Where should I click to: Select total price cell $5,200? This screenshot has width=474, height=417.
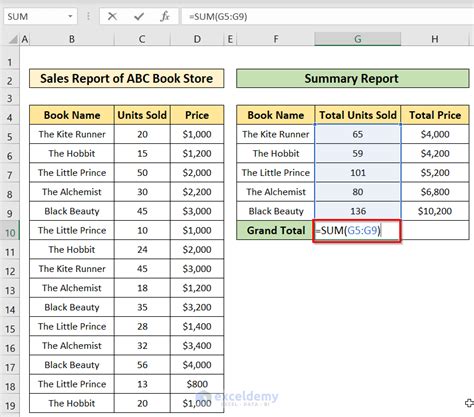pos(435,173)
